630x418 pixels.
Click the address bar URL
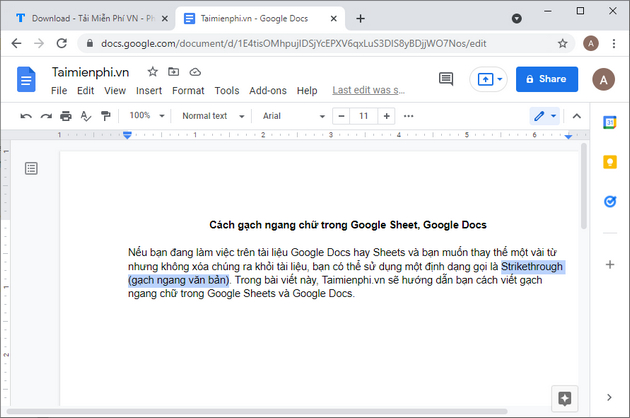pyautogui.click(x=294, y=43)
